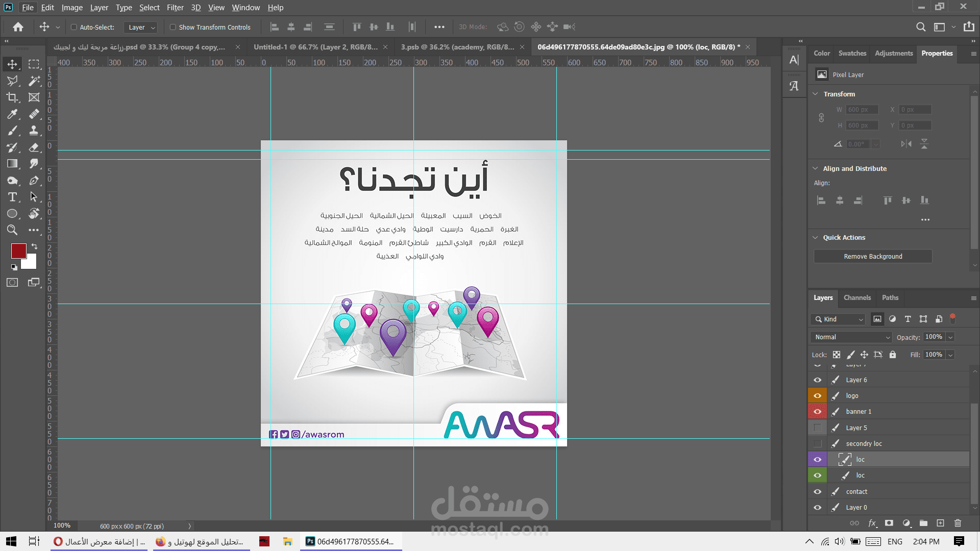Open the Filter menu
This screenshot has width=980, height=551.
pos(175,8)
